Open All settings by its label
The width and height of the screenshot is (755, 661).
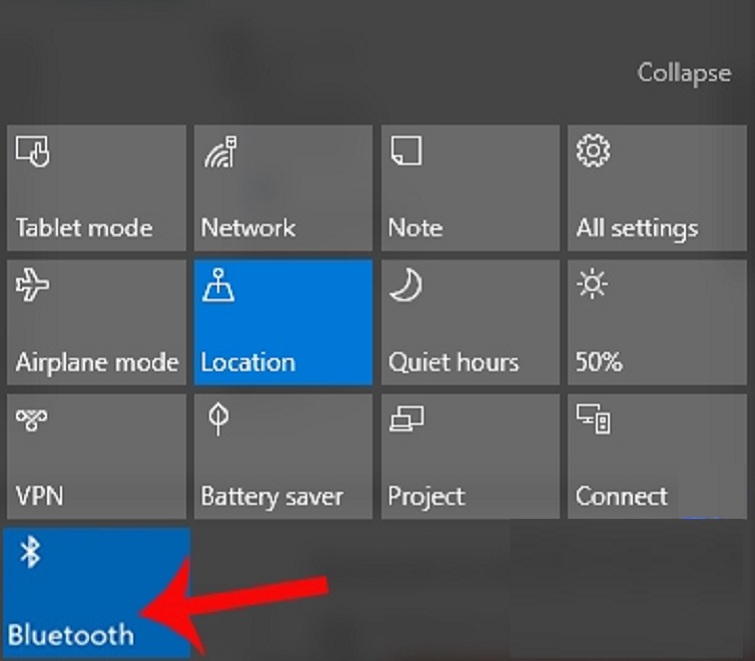pos(636,228)
